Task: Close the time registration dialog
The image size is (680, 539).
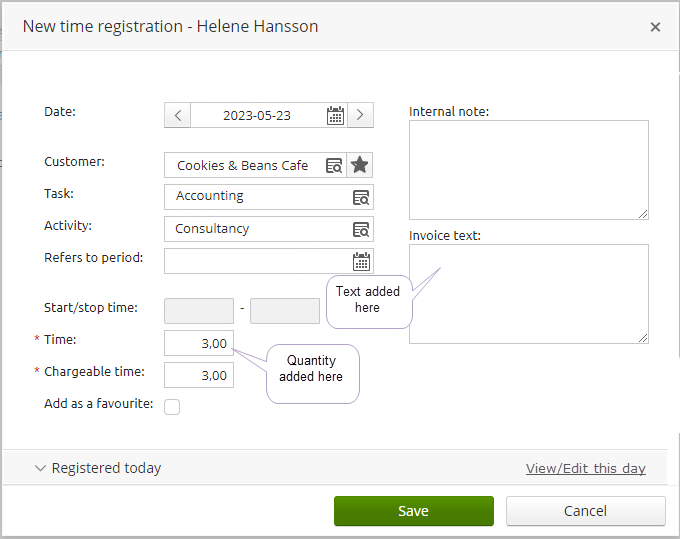Action: (655, 27)
